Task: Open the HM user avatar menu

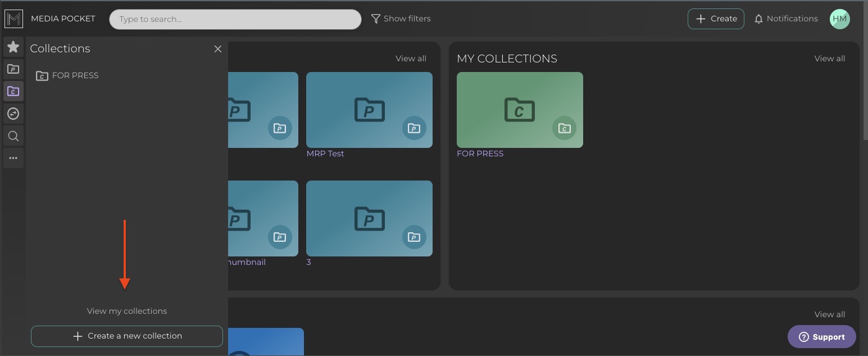Action: click(x=839, y=19)
